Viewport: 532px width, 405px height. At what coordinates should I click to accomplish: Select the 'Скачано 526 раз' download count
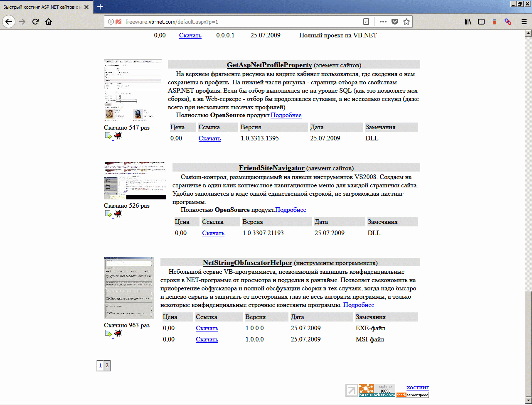coord(127,206)
